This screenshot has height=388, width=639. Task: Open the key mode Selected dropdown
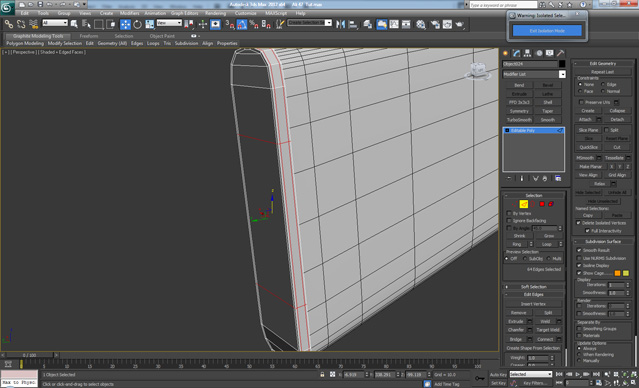(x=531, y=374)
